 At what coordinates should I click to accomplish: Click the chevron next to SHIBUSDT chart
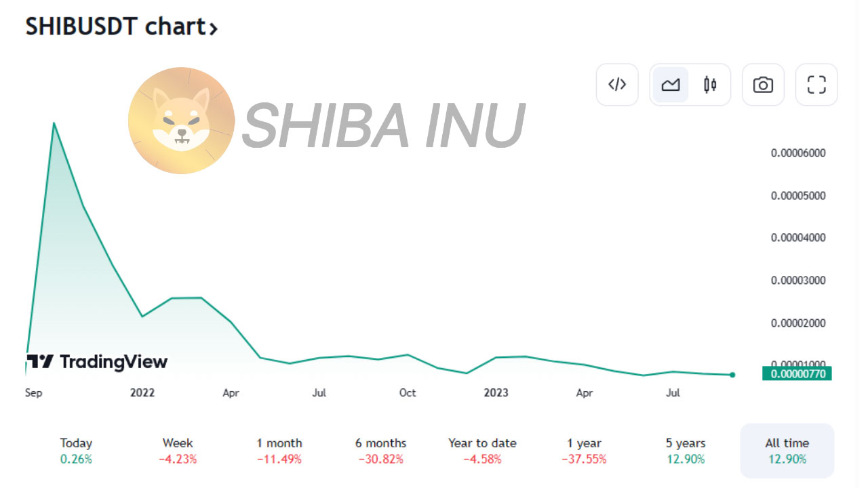click(213, 28)
